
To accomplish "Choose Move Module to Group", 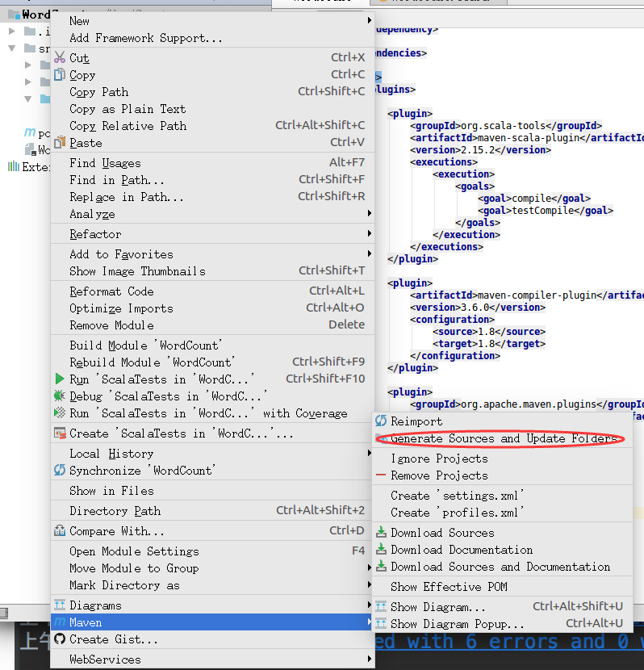I will [212, 567].
